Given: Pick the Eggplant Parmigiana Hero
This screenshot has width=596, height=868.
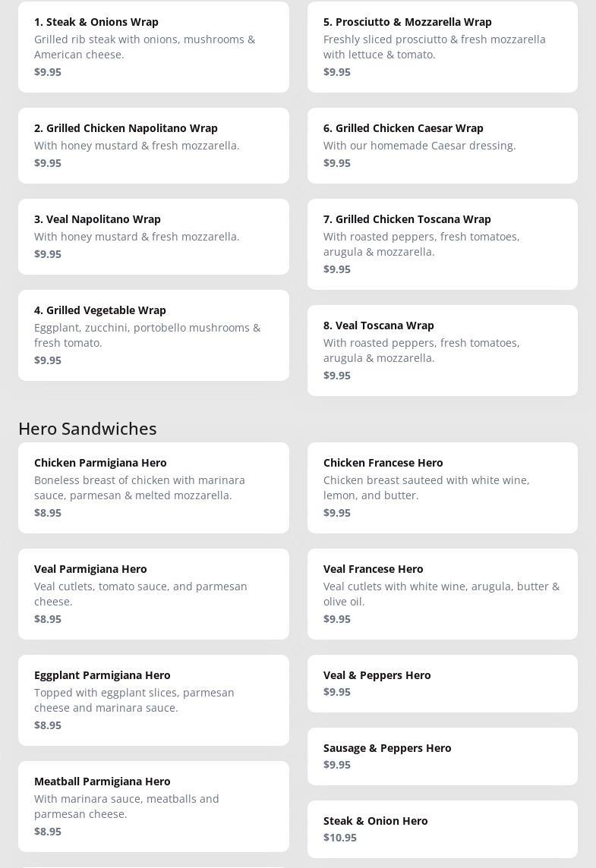Looking at the screenshot, I should pyautogui.click(x=153, y=700).
